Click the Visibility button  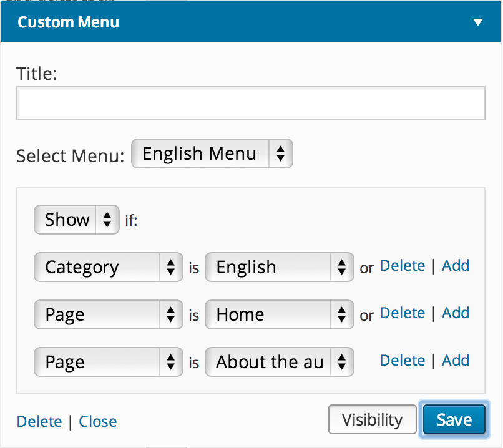pyautogui.click(x=373, y=420)
